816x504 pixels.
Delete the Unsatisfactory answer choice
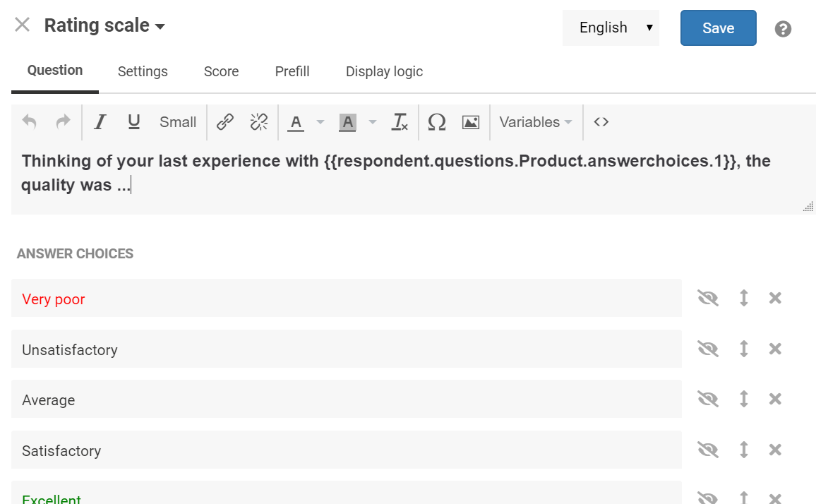coord(775,348)
